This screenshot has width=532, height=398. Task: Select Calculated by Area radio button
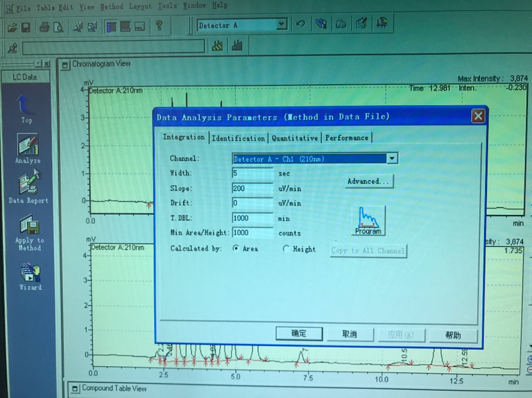pos(236,248)
